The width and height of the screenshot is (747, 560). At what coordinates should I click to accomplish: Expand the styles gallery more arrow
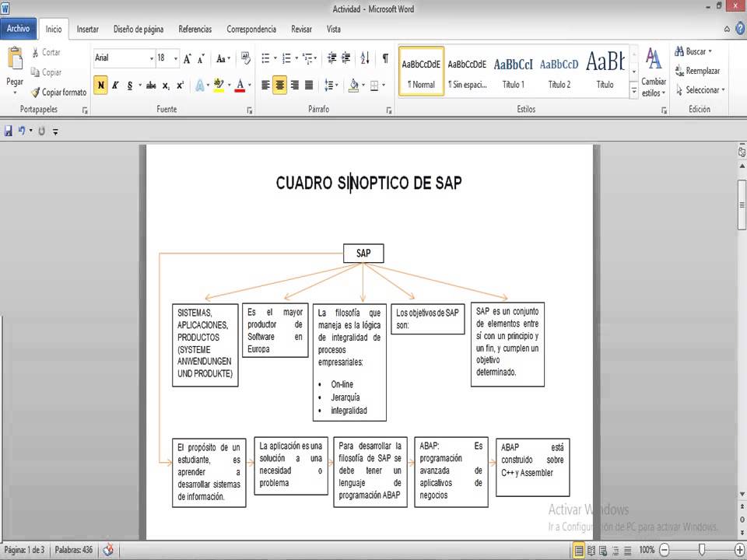633,90
